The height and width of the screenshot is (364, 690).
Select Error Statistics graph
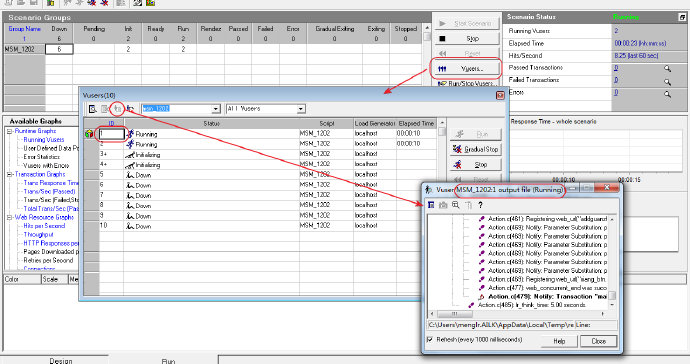point(41,157)
